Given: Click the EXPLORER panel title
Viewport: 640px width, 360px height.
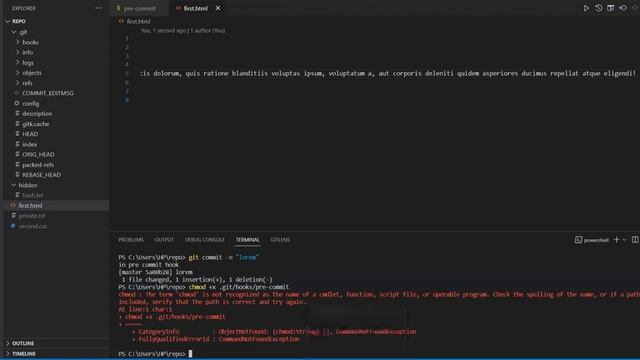Looking at the screenshot, I should (x=24, y=8).
